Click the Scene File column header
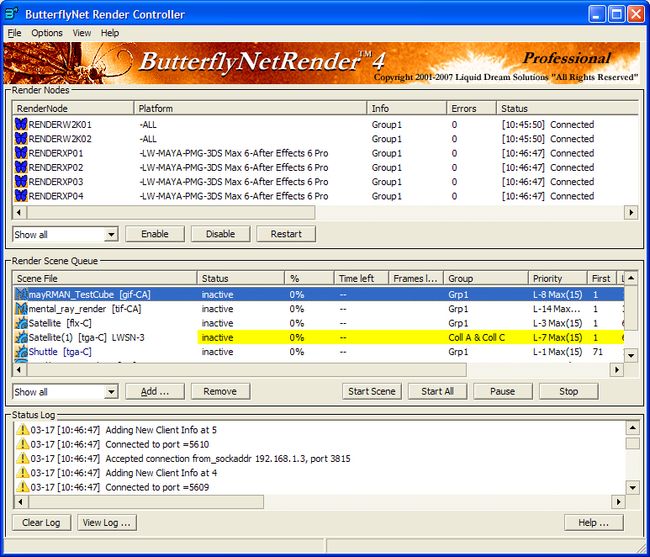The width and height of the screenshot is (650, 557). pyautogui.click(x=104, y=278)
